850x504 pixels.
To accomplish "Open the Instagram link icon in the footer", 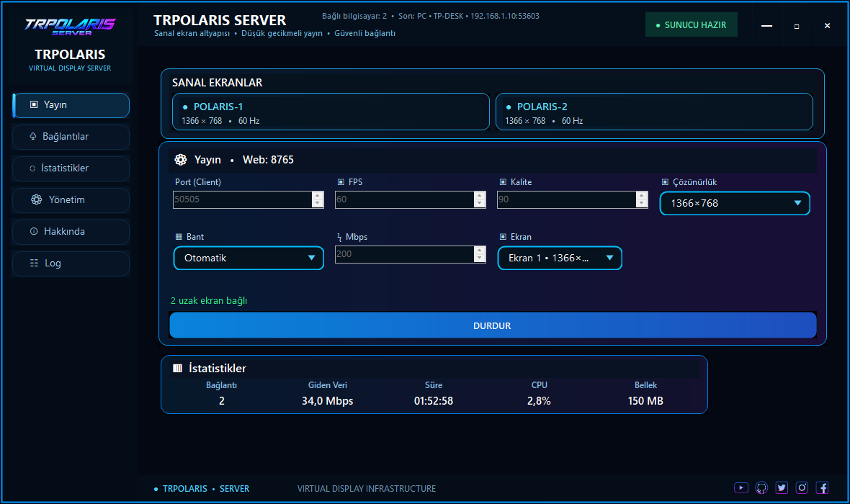I will (x=802, y=487).
